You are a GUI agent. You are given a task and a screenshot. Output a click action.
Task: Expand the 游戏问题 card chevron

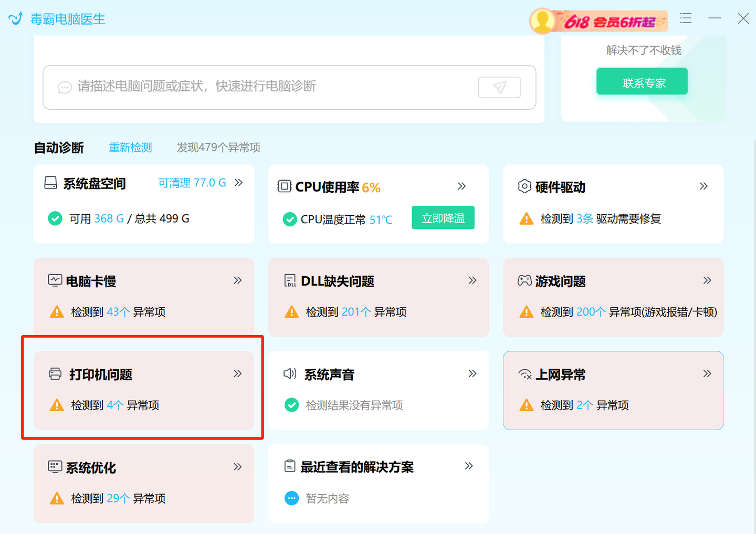[x=707, y=280]
